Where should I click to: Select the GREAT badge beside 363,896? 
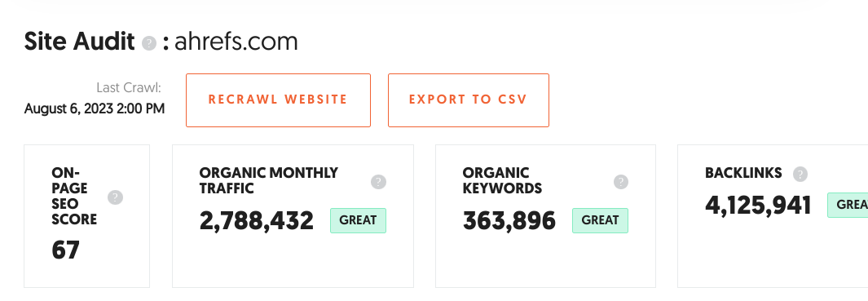(x=600, y=220)
